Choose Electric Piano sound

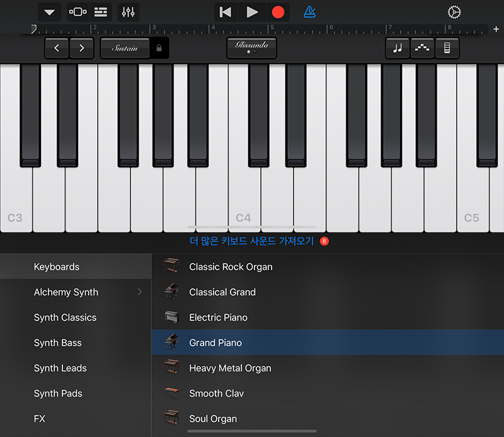(218, 317)
